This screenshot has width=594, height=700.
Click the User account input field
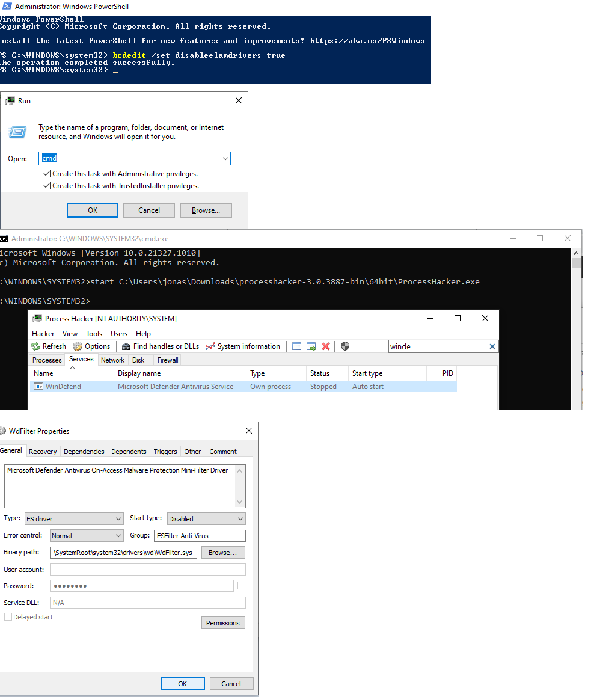[x=148, y=570]
